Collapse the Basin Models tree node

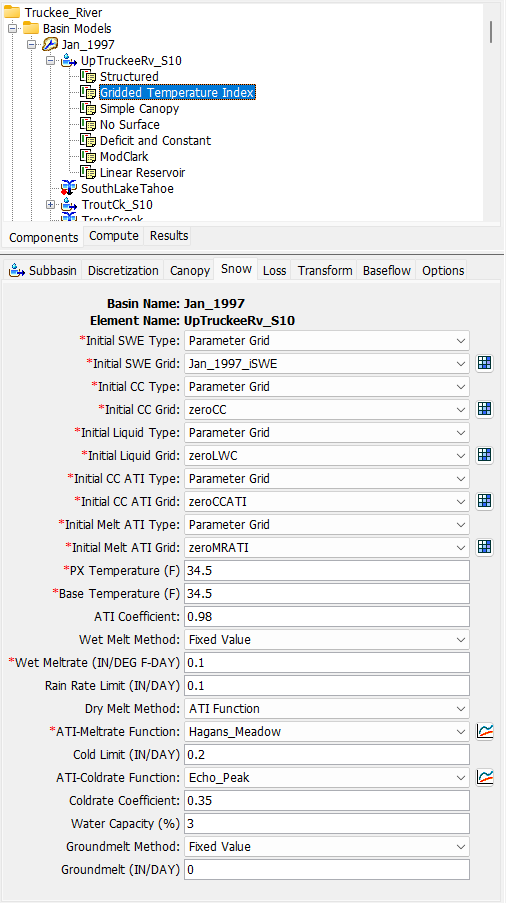[12, 28]
